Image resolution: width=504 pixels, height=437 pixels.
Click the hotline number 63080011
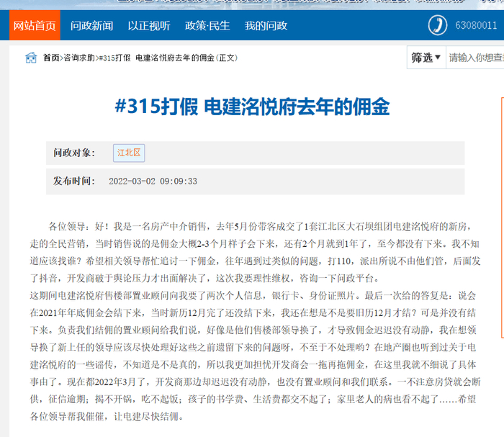476,25
